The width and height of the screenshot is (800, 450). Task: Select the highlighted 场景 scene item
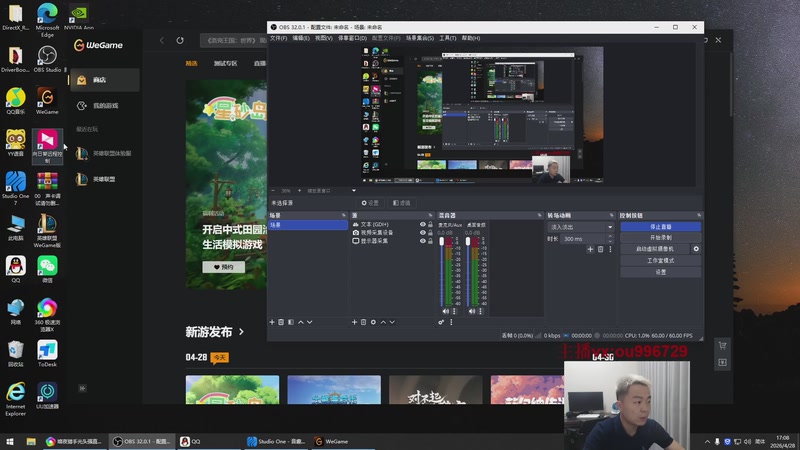[x=308, y=224]
